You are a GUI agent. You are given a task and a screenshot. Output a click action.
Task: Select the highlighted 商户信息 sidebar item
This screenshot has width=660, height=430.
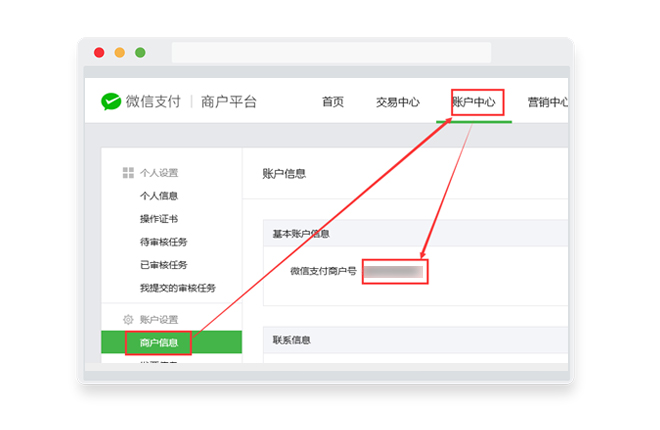pyautogui.click(x=159, y=343)
